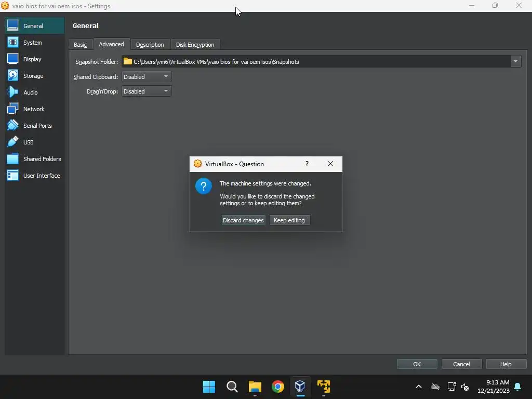The width and height of the screenshot is (532, 399).
Task: Show hidden system tray icons
Action: click(419, 387)
